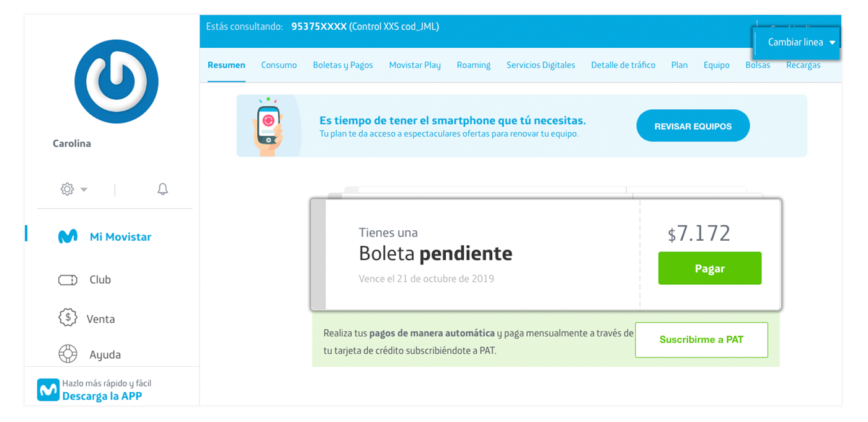Click the user name Carolina

coord(72,143)
